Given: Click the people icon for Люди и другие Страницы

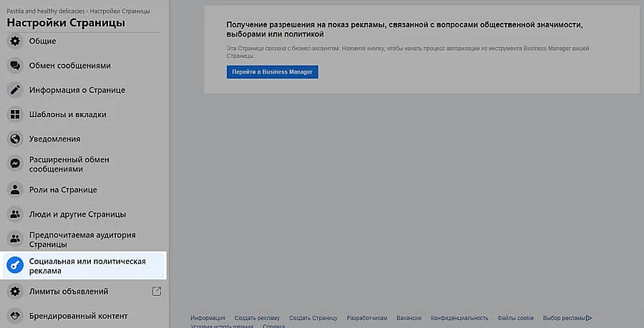Looking at the screenshot, I should tap(14, 214).
